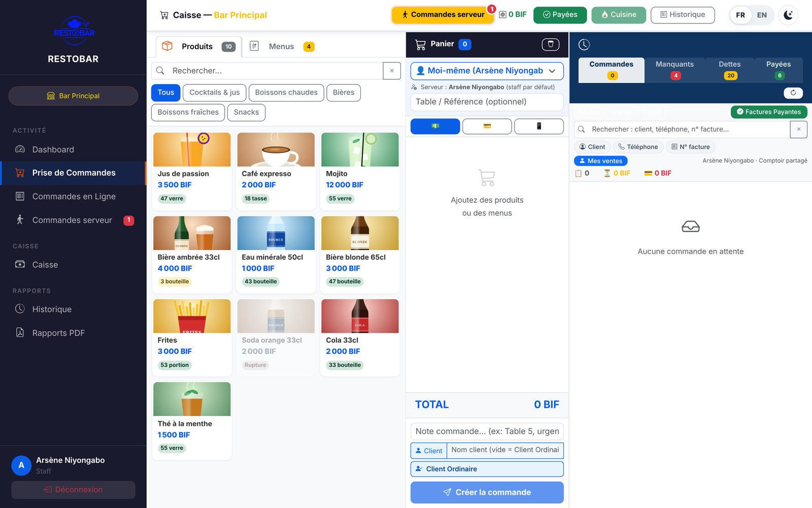This screenshot has height=508, width=812.
Task: Select card payment method icon
Action: 487,126
